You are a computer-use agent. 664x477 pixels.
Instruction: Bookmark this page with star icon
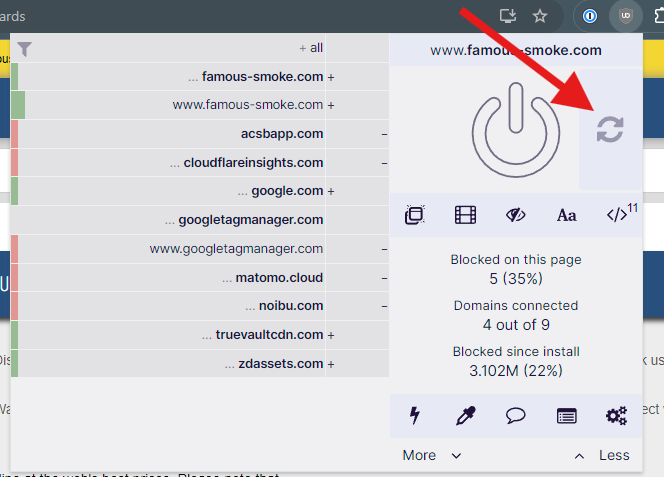point(540,17)
